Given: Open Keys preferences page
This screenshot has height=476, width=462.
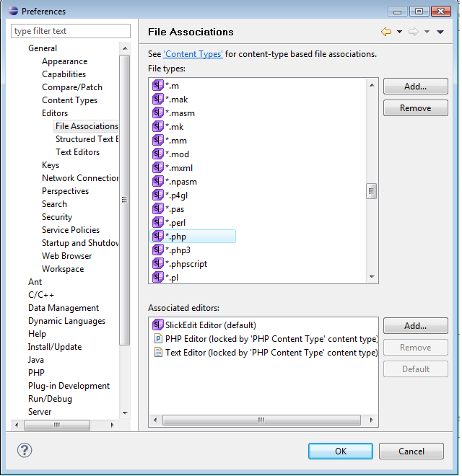Looking at the screenshot, I should pyautogui.click(x=51, y=165).
